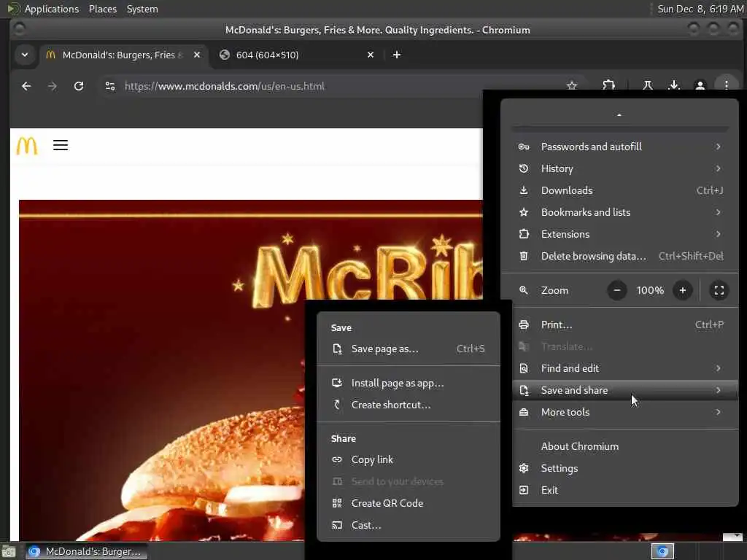The height and width of the screenshot is (560, 747).
Task: Expand More tools submenu
Action: point(625,413)
